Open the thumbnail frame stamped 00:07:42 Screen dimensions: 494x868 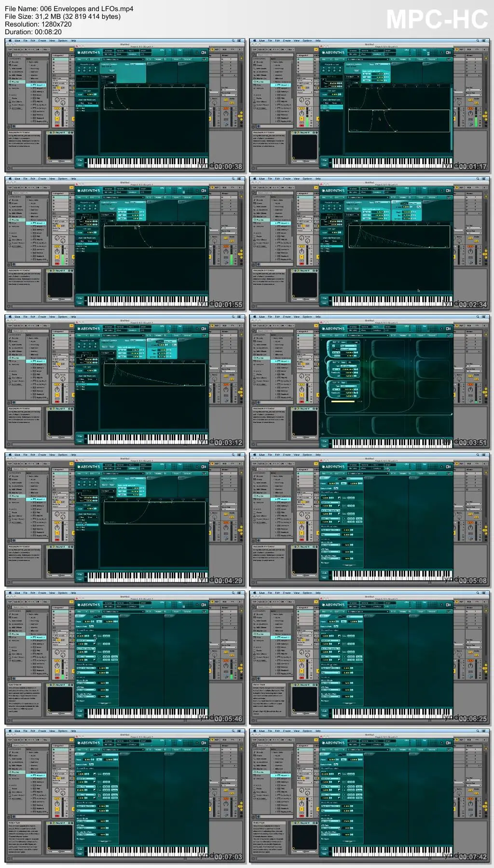click(370, 796)
